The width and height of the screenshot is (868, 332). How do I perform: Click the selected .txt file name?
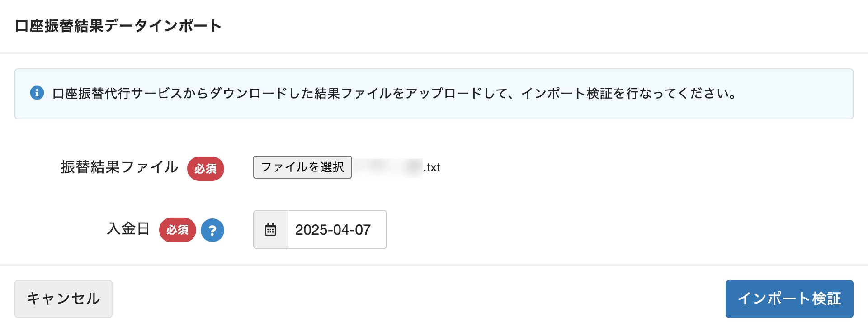point(396,167)
